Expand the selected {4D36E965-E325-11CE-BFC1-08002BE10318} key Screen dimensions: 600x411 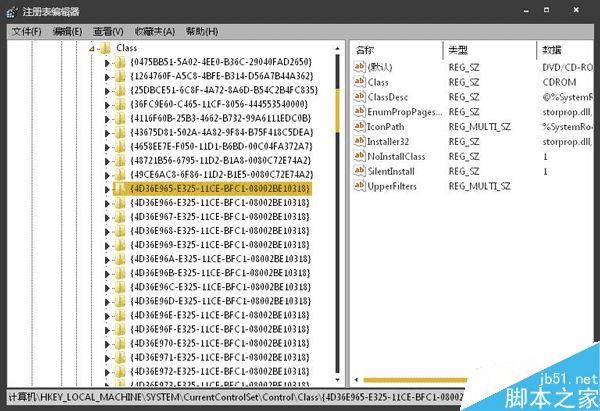click(107, 190)
